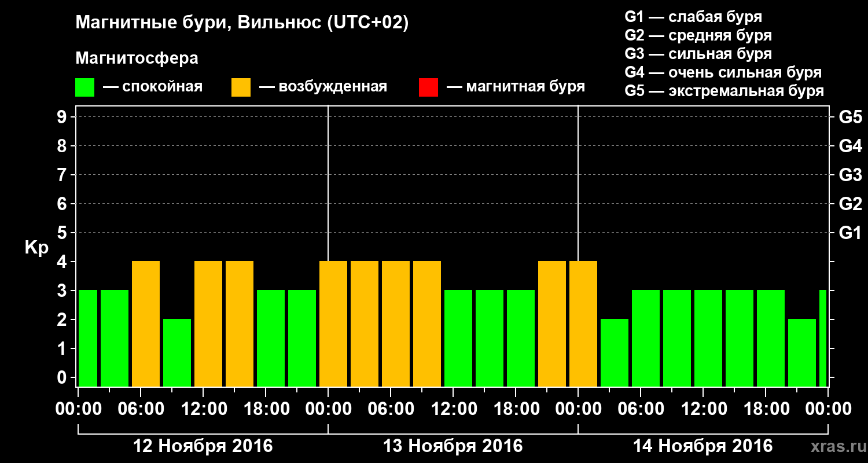Screen dimensions: 868x463
Task: Click the 'Магнитосфера' heading
Action: point(137,58)
